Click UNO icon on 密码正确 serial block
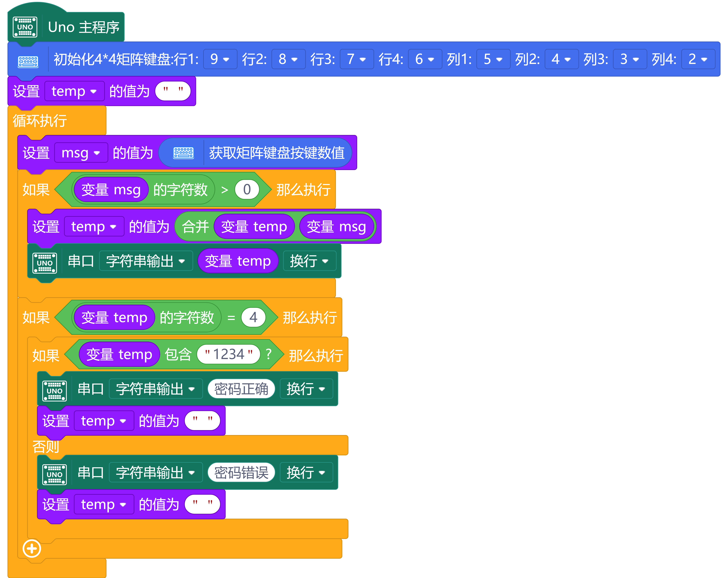The image size is (728, 578). (54, 391)
